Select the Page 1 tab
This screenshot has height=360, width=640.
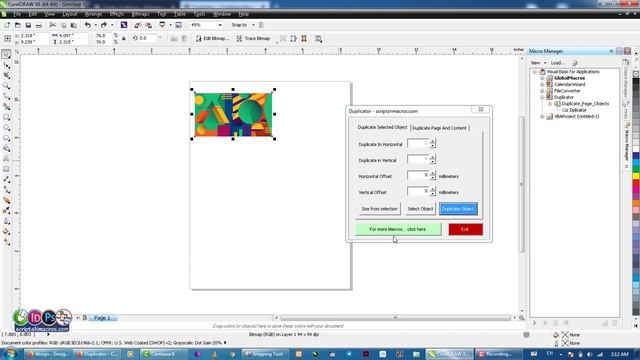click(x=102, y=318)
